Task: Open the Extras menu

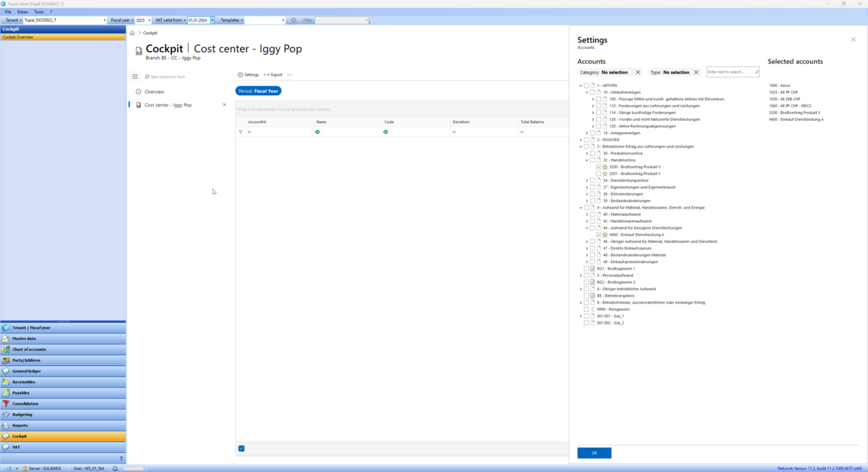Action: pyautogui.click(x=23, y=12)
